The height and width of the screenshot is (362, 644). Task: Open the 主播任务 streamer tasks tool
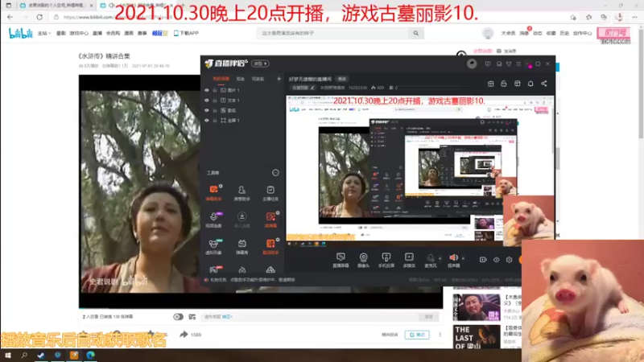point(270,192)
